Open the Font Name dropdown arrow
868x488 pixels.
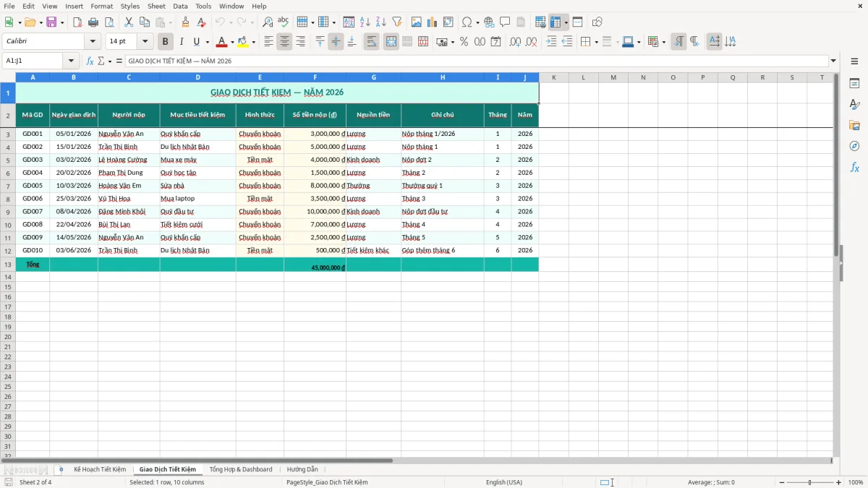(93, 42)
